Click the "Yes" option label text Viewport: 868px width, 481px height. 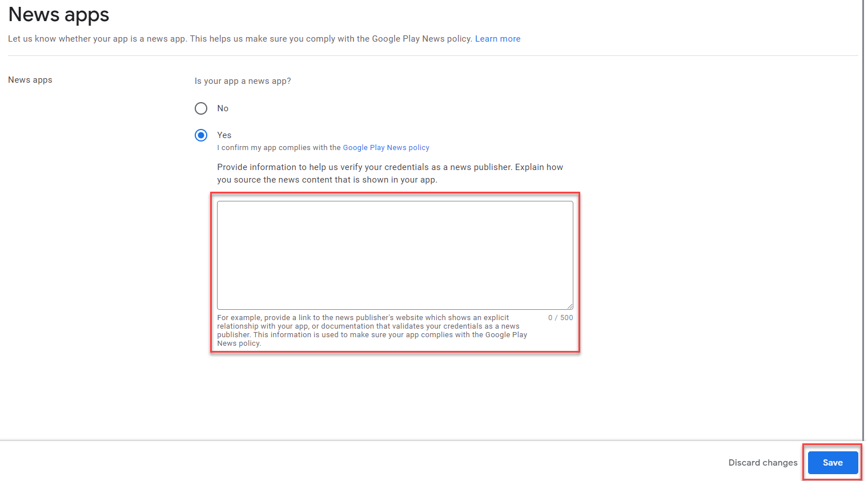pos(224,135)
